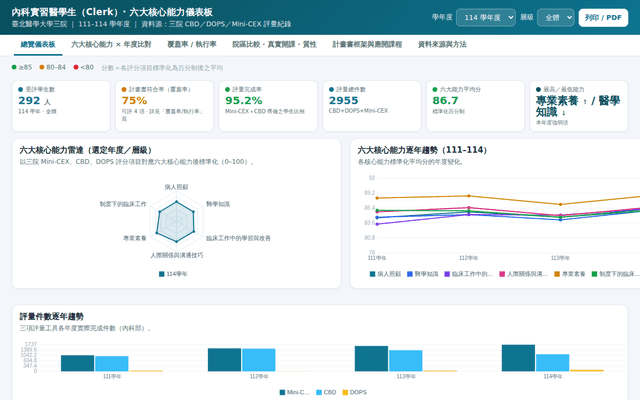Image resolution: width=640 pixels, height=400 pixels.
Task: Click the 113學年 CBD light blue bar
Action: [406, 361]
